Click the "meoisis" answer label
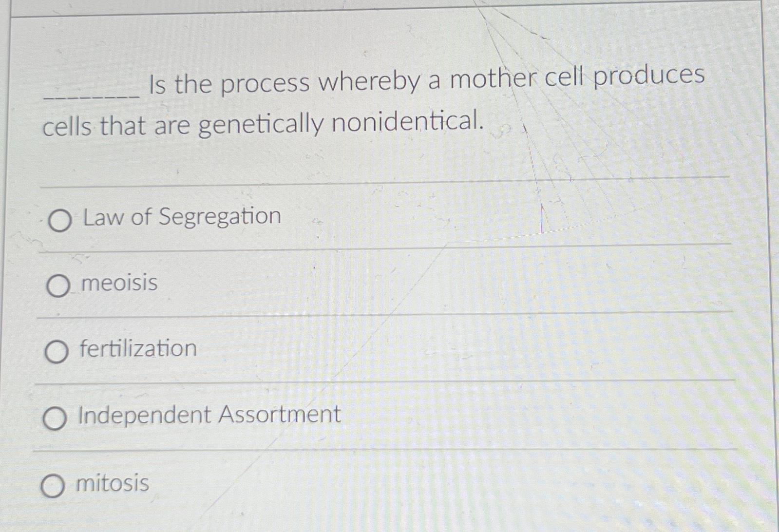This screenshot has width=779, height=532. [x=119, y=285]
